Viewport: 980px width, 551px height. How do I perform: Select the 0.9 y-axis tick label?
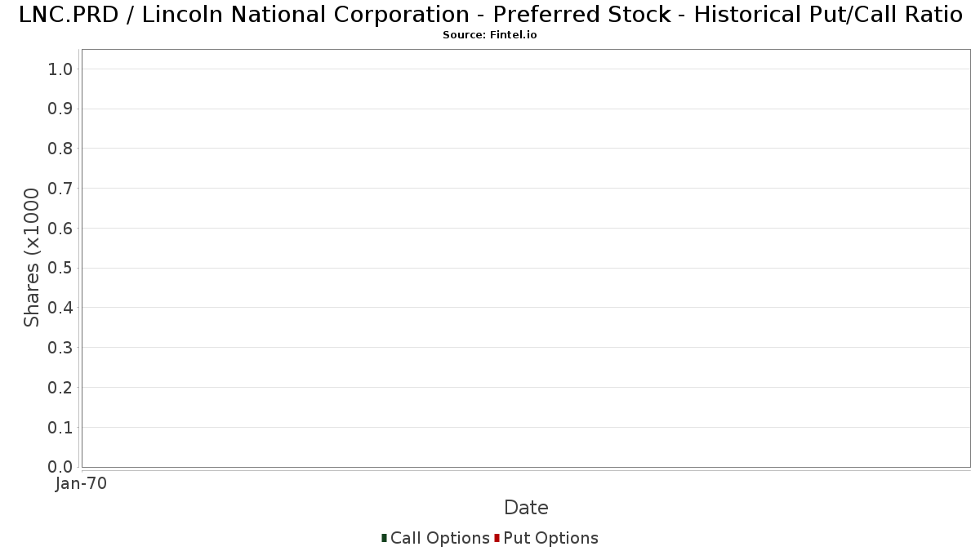61,109
